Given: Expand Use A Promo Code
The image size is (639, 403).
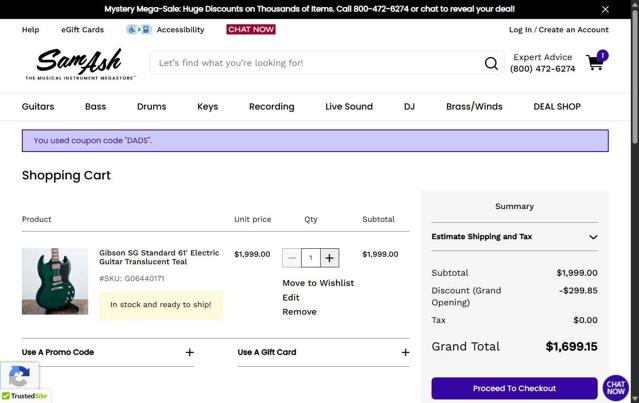Looking at the screenshot, I should [108, 352].
